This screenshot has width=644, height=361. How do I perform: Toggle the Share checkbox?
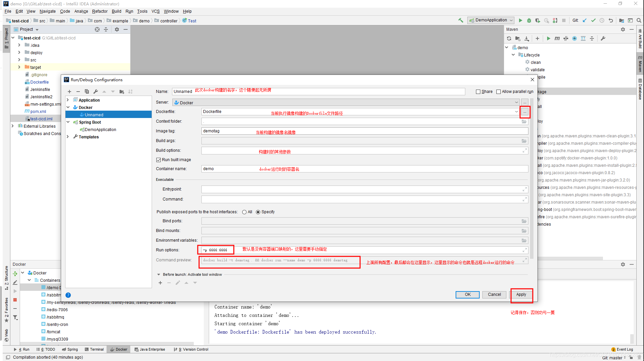pos(478,92)
